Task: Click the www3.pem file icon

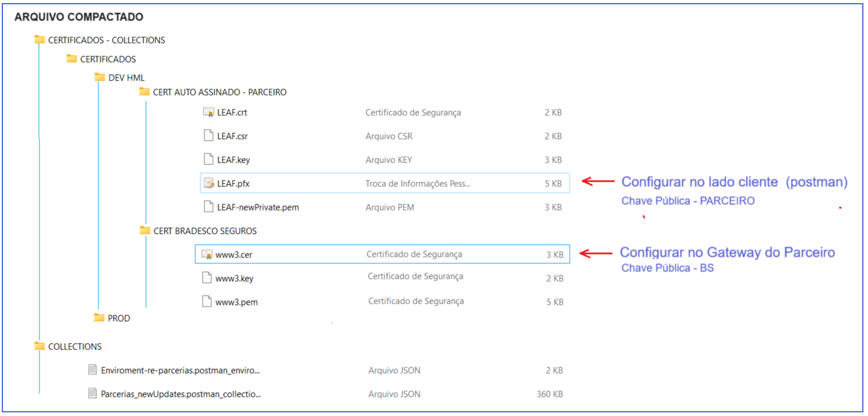Action: point(206,301)
